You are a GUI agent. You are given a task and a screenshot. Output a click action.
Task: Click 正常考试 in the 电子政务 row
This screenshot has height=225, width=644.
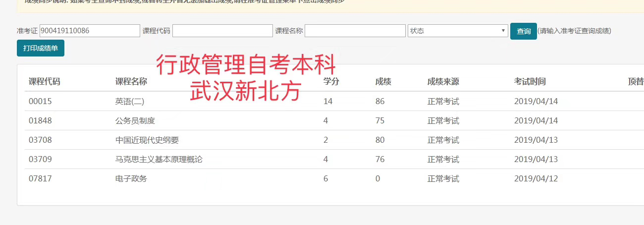(x=443, y=178)
